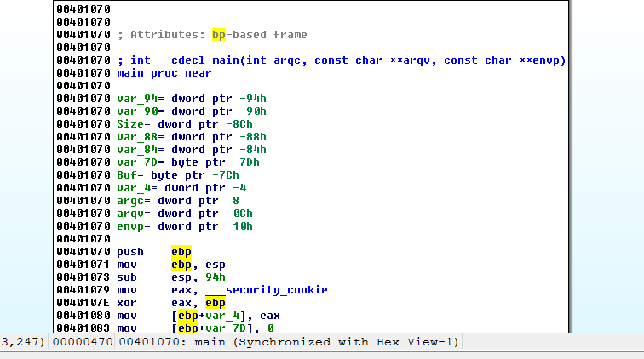Click the argv argument definition

tap(129, 214)
